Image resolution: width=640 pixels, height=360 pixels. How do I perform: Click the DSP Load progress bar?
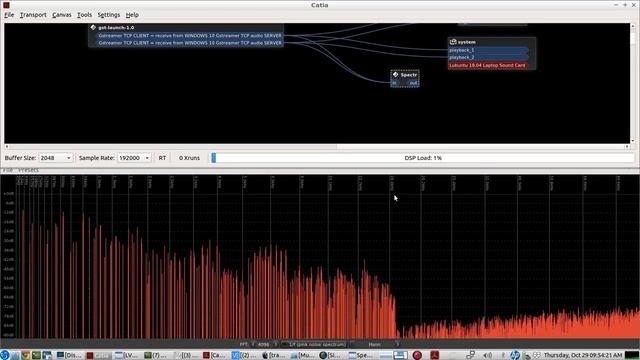click(x=423, y=158)
